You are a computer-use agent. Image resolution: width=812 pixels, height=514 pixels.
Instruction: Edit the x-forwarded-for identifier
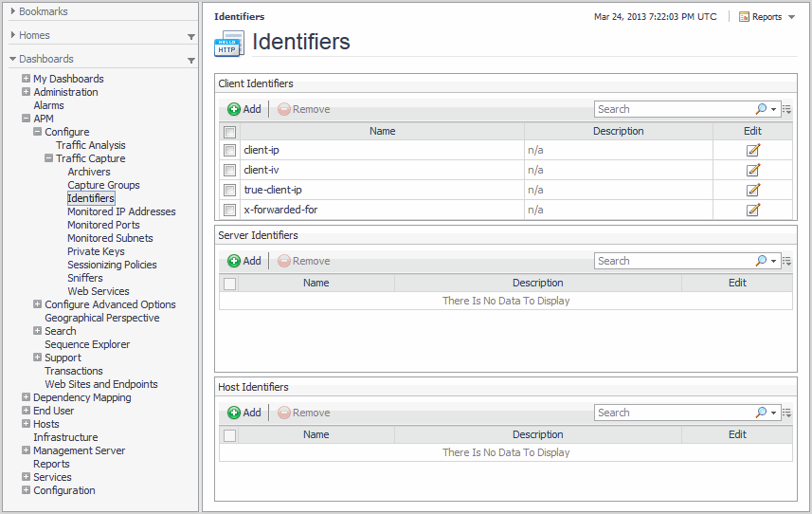tap(753, 210)
